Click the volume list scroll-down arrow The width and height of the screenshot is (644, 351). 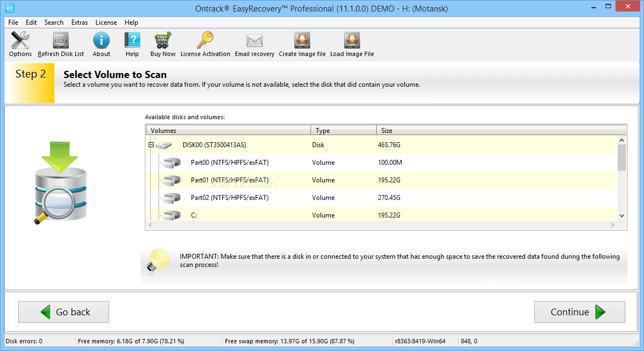pos(622,216)
